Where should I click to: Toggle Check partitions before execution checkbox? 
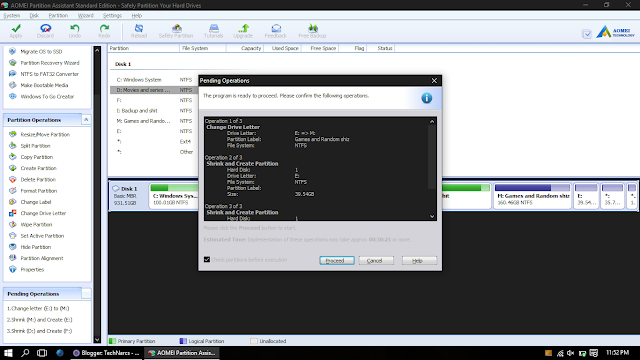(207, 260)
